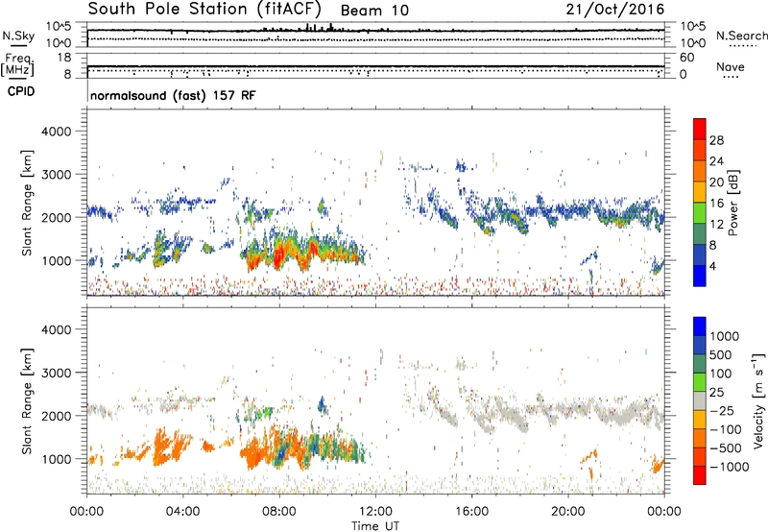Click the strong red echo near 08:00 in power panel
This screenshot has width=768, height=532.
coord(280,254)
